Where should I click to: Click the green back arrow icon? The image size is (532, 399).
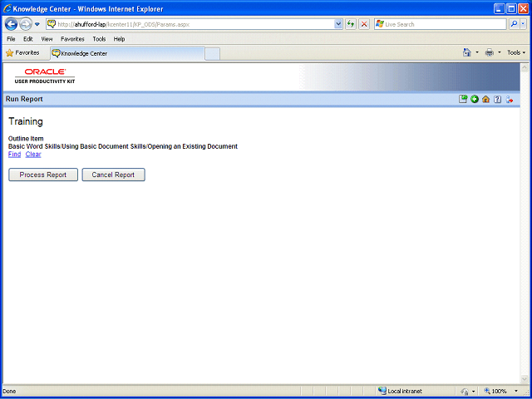(x=475, y=99)
